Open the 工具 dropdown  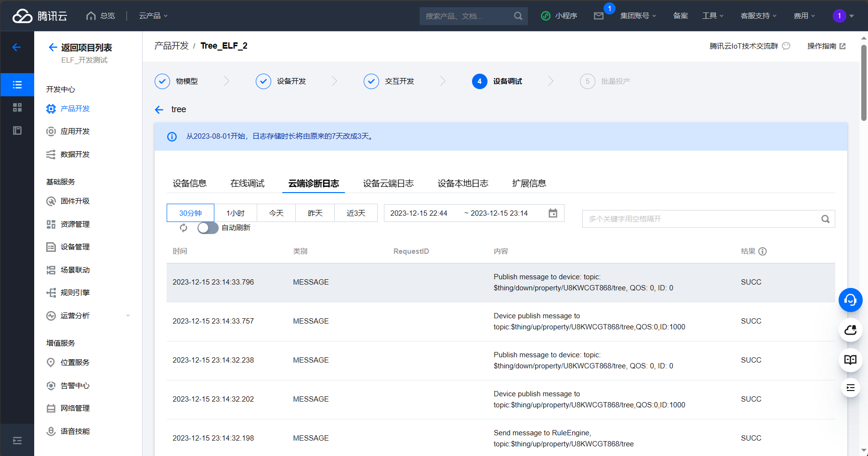713,16
